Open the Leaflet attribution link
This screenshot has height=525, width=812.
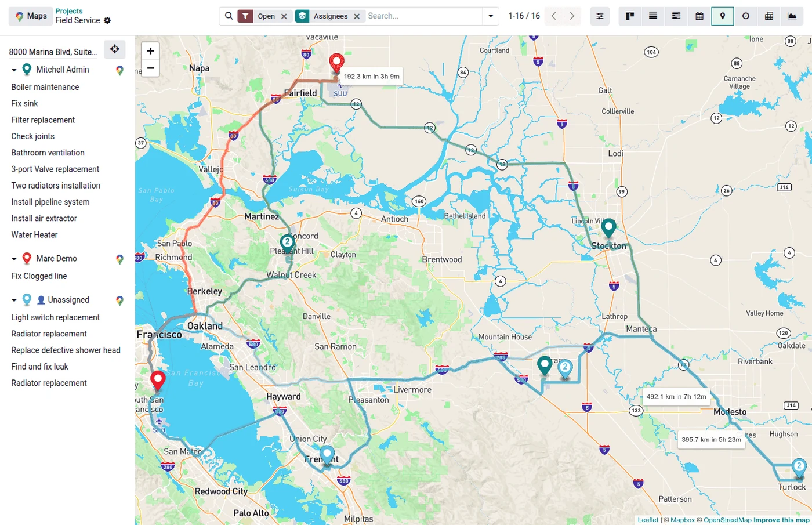coord(648,520)
